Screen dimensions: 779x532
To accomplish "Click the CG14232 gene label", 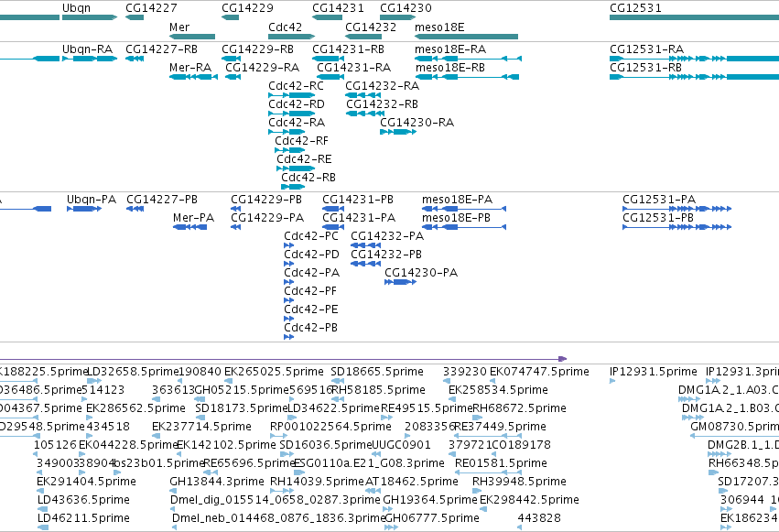I will [371, 27].
